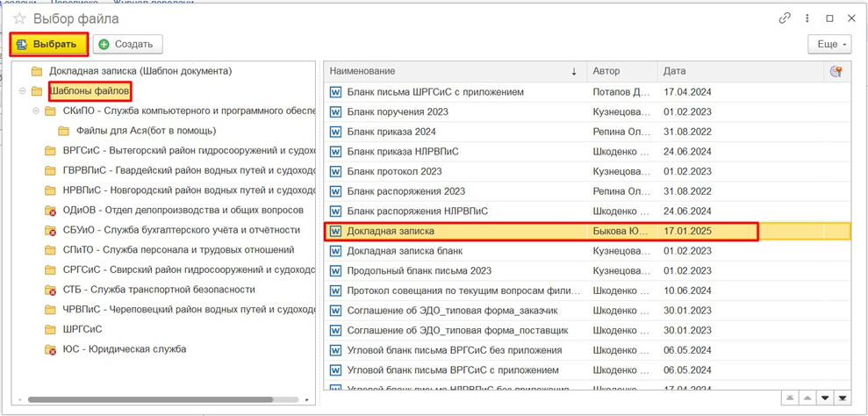Click author cell Потапов Д...
The image size is (868, 416).
click(620, 92)
